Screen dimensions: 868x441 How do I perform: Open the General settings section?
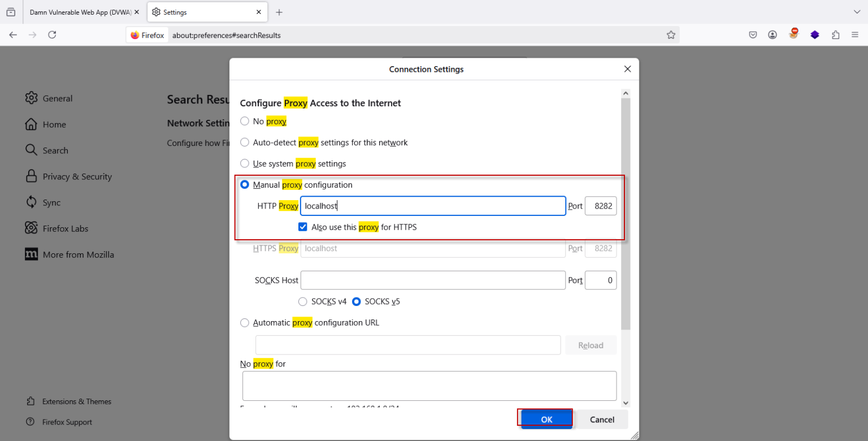pyautogui.click(x=57, y=98)
